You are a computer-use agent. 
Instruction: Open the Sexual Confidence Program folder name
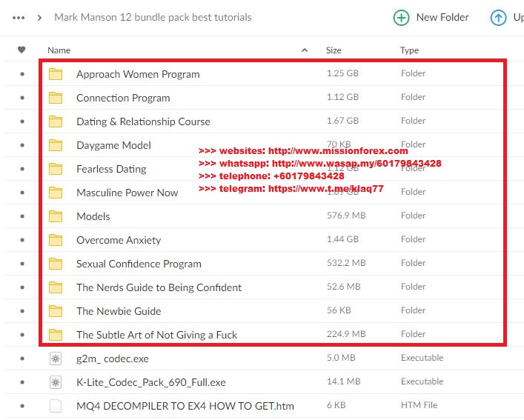click(139, 264)
